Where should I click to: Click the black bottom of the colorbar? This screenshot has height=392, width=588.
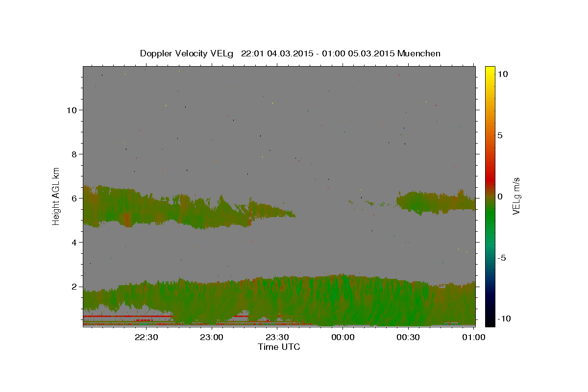[x=490, y=321]
